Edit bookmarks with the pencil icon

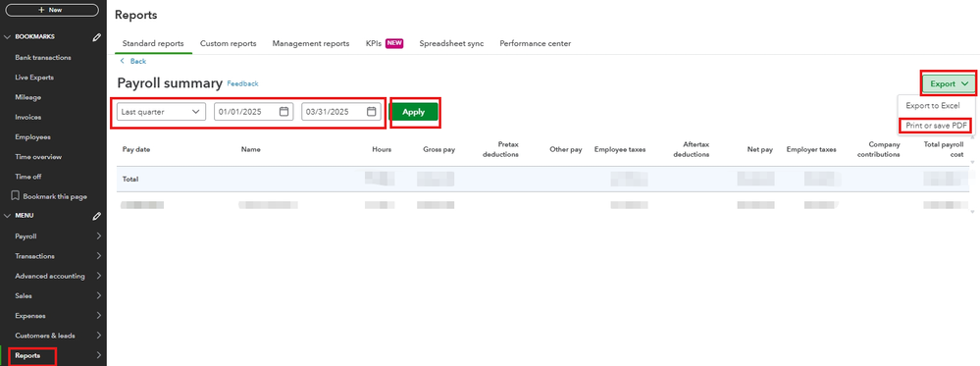(x=96, y=37)
